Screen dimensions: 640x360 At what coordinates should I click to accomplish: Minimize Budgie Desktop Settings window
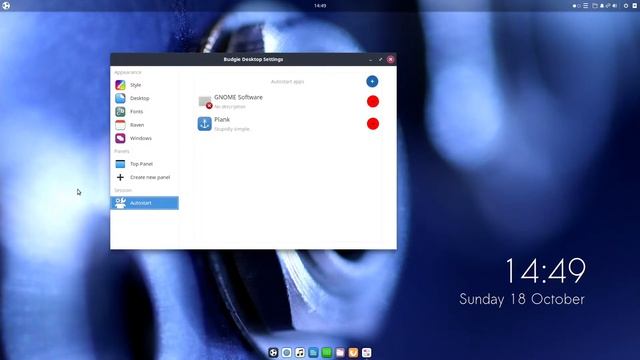click(x=371, y=60)
